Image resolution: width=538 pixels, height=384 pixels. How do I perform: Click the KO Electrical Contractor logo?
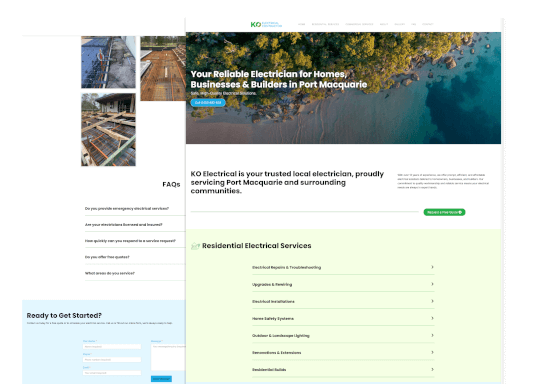click(x=266, y=24)
